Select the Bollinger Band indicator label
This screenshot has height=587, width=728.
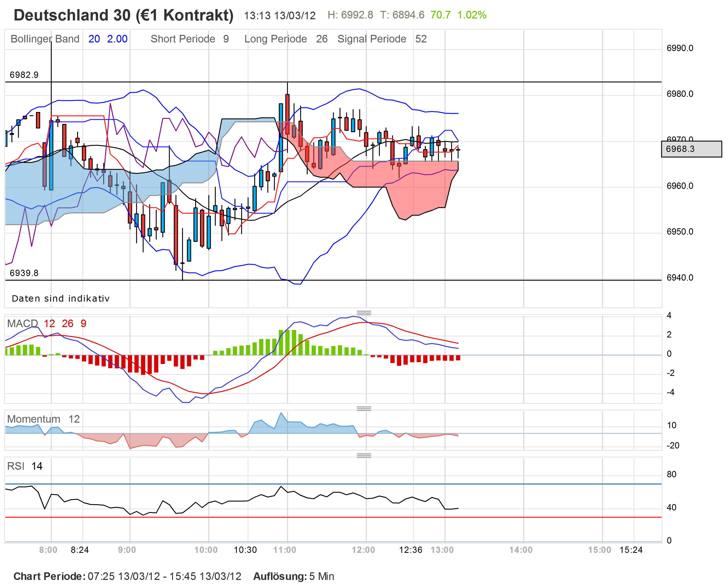(45, 39)
